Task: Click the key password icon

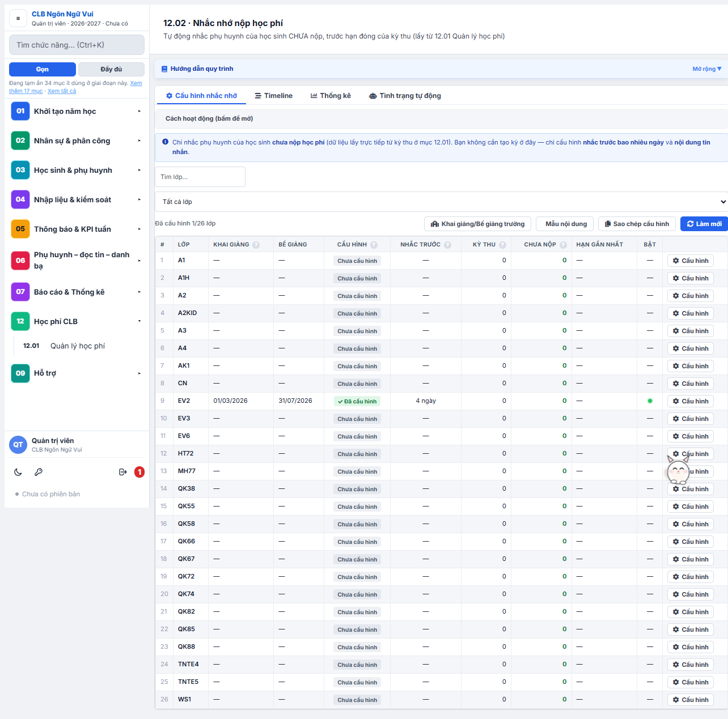Action: pos(39,472)
